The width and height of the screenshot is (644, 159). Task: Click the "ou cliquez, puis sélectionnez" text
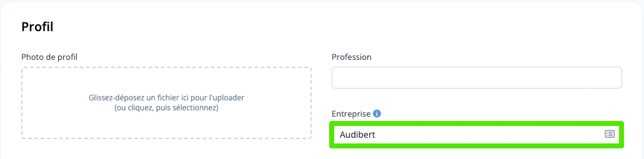coord(166,108)
